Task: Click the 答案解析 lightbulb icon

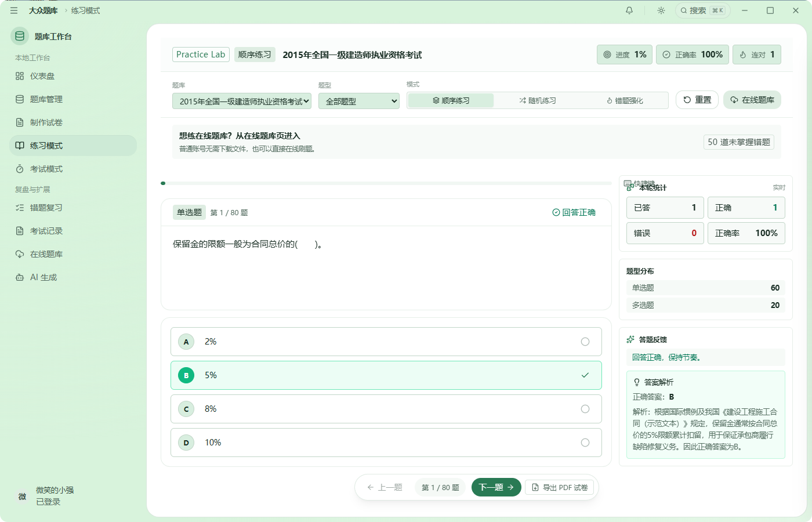Action: (637, 382)
